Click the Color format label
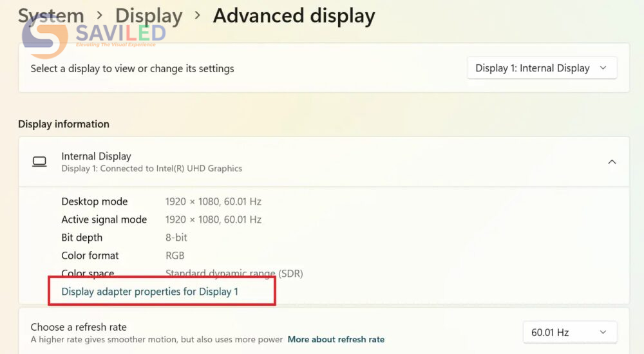Image resolution: width=644 pixels, height=354 pixels. point(90,256)
